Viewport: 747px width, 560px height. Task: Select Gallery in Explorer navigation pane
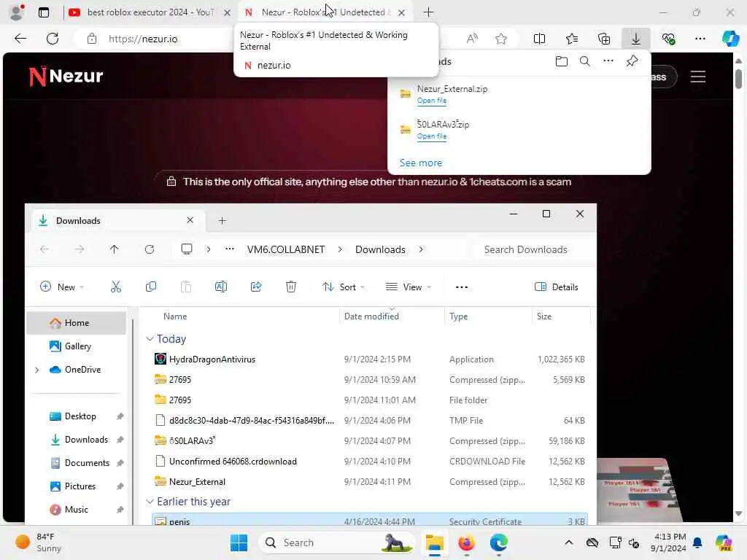(77, 346)
